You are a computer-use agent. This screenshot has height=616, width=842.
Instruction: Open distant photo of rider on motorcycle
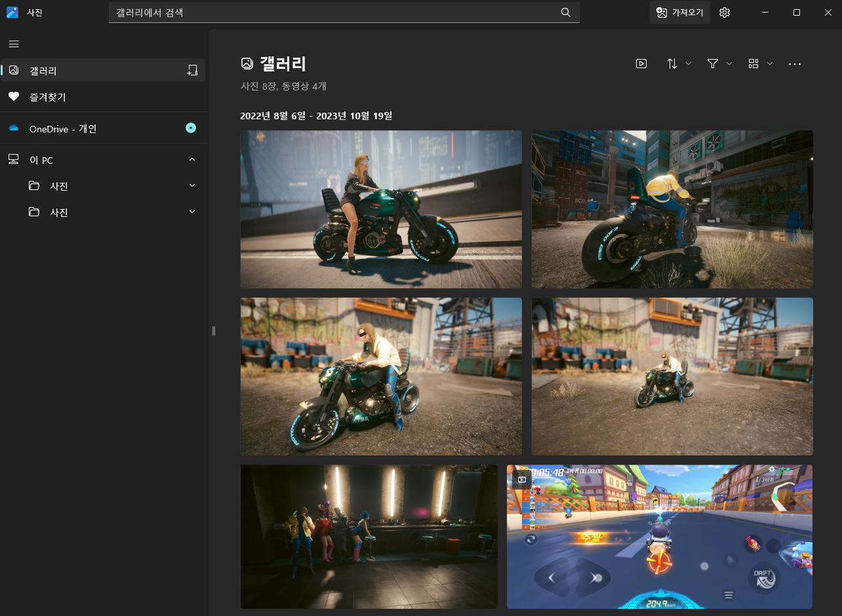[672, 376]
